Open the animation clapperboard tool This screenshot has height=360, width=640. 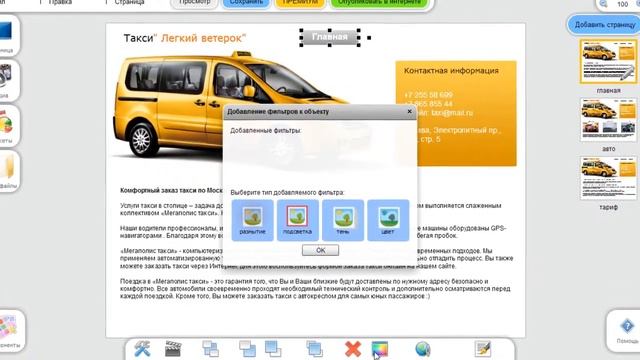click(173, 349)
